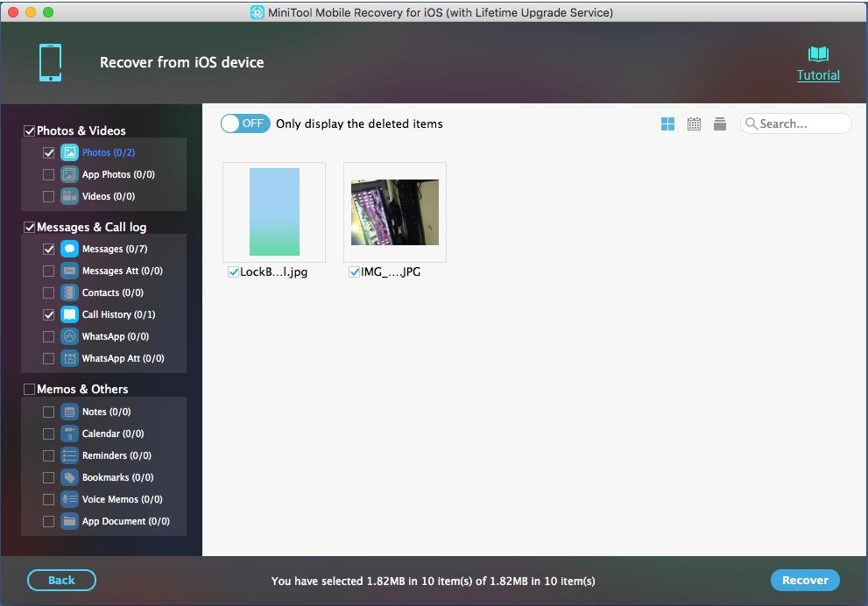
Task: Uncheck the LockB...l.jpg file checkbox
Action: click(x=233, y=271)
